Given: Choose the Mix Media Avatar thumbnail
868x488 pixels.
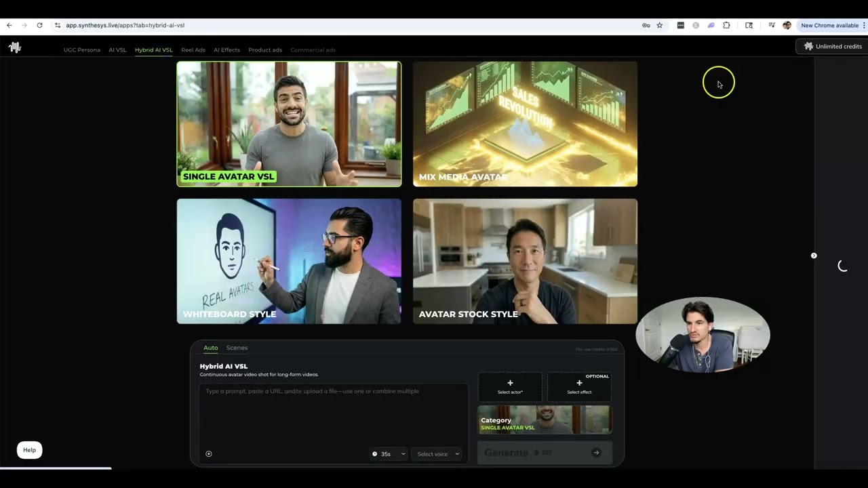Looking at the screenshot, I should [x=525, y=124].
